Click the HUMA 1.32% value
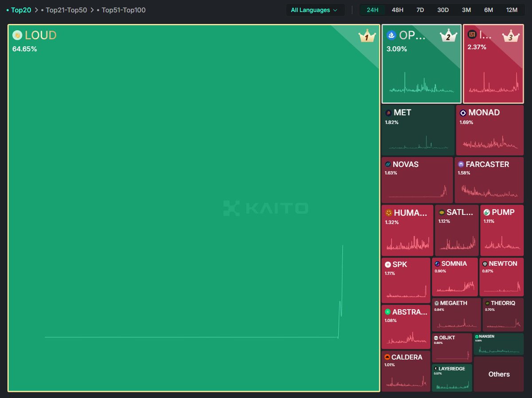Screen dimensions: 532x398 392,222
